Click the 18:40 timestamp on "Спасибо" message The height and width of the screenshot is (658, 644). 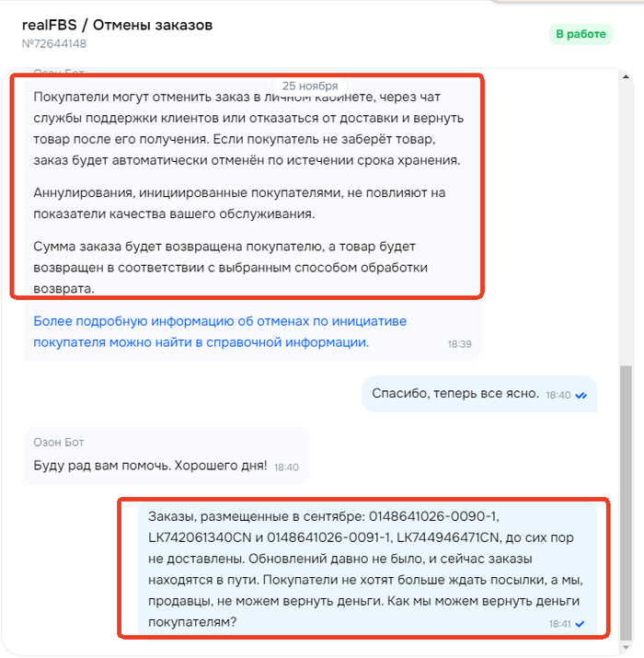point(558,395)
